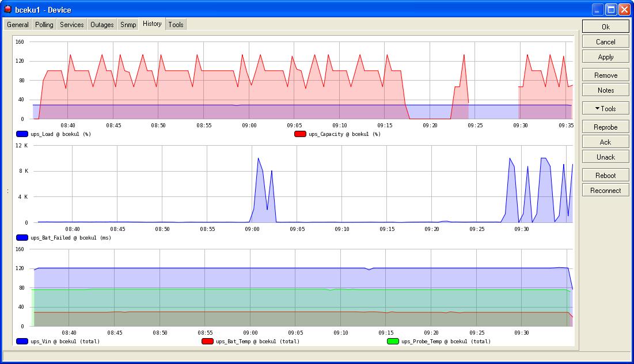
Task: Maximize the Device window
Action: (611, 9)
